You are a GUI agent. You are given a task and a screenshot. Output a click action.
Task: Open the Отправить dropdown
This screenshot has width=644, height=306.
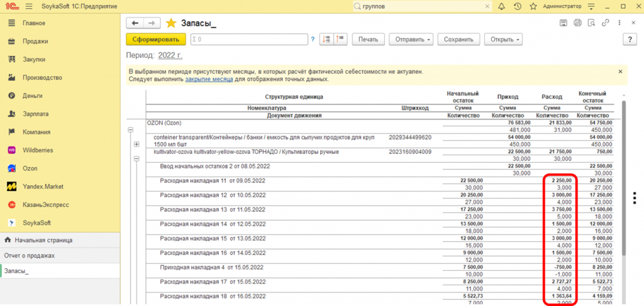[x=411, y=40]
